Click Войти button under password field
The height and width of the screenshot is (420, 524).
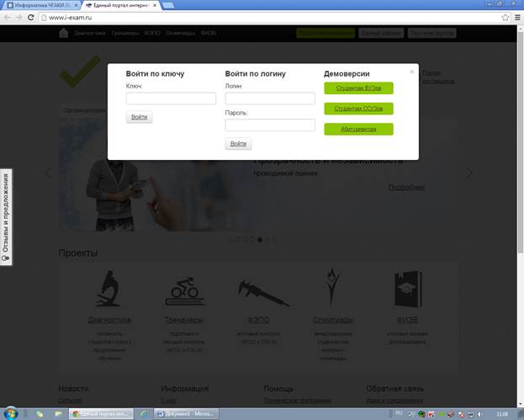238,144
